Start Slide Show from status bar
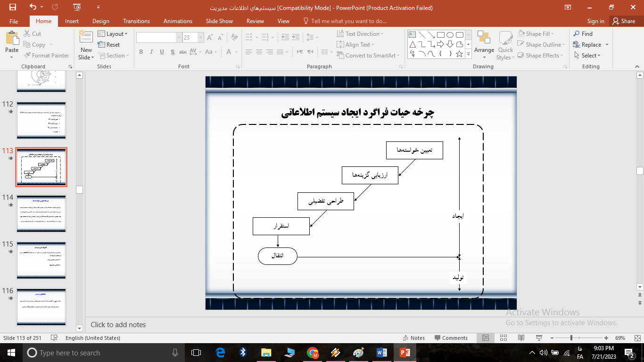Viewport: 644px width, 362px height. [x=539, y=338]
